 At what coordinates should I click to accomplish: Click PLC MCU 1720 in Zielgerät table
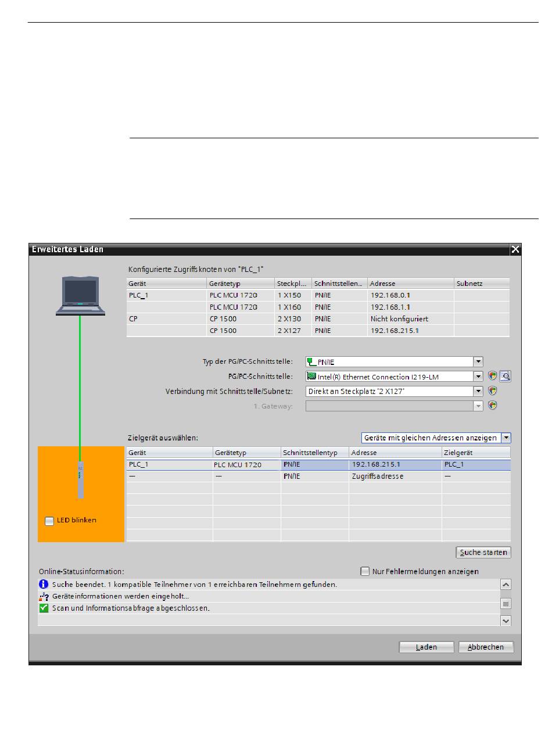pos(238,465)
